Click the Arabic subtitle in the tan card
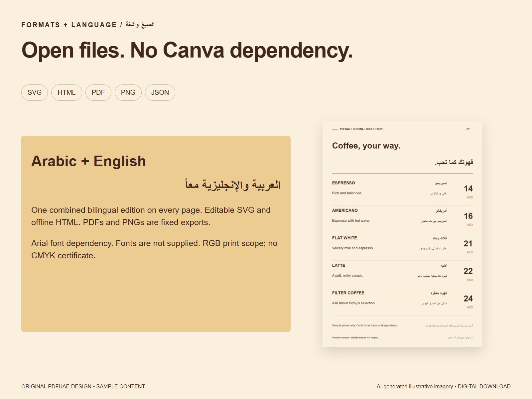This screenshot has width=532, height=399. click(x=233, y=184)
